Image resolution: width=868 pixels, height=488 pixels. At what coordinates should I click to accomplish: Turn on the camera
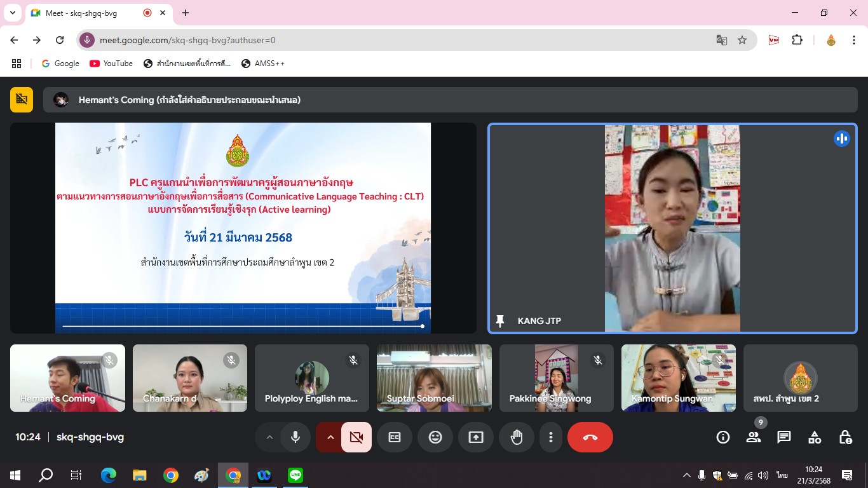point(356,437)
